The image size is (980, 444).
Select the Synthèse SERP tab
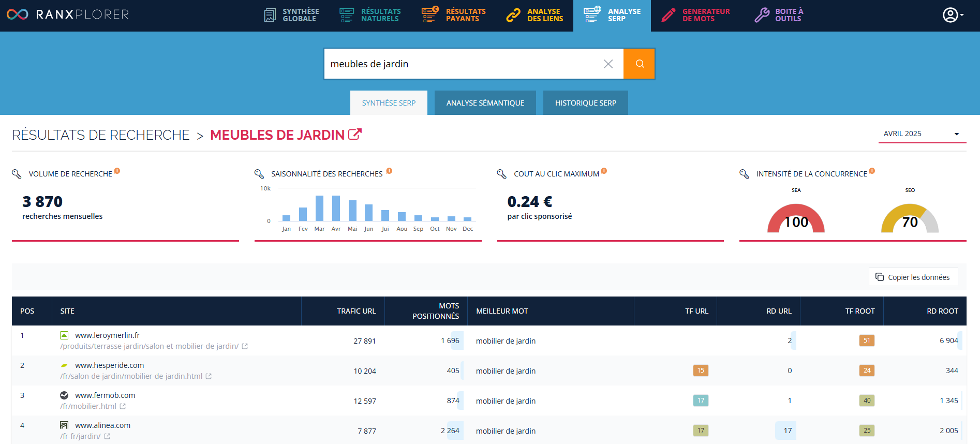pyautogui.click(x=389, y=103)
